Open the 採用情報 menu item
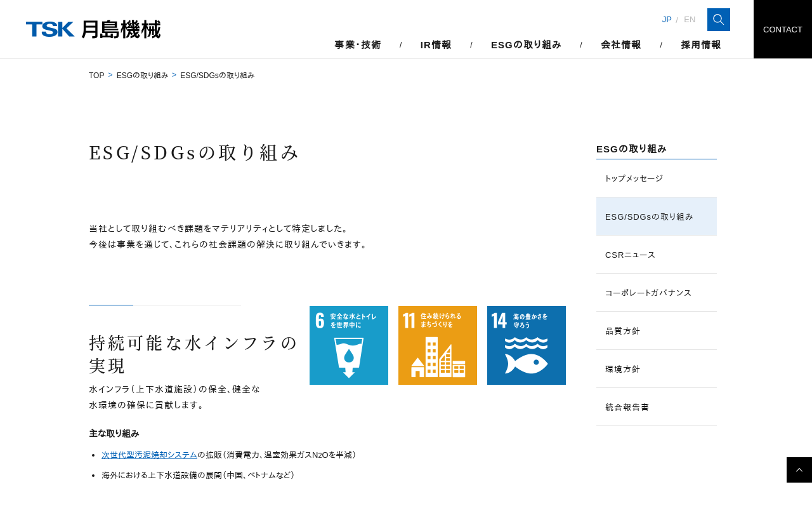This screenshot has width=812, height=508. coord(701,44)
